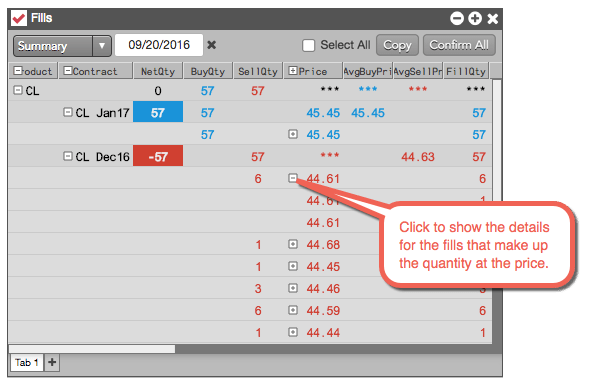Maximize the Fills widget with plus icon
The height and width of the screenshot is (386, 590).
[x=475, y=18]
